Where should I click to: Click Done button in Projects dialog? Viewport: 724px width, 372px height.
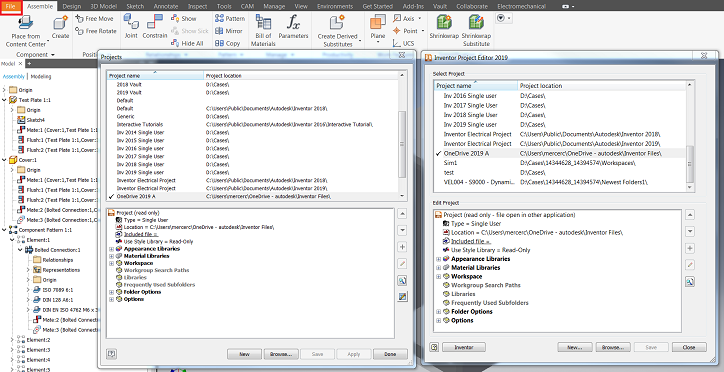391,354
